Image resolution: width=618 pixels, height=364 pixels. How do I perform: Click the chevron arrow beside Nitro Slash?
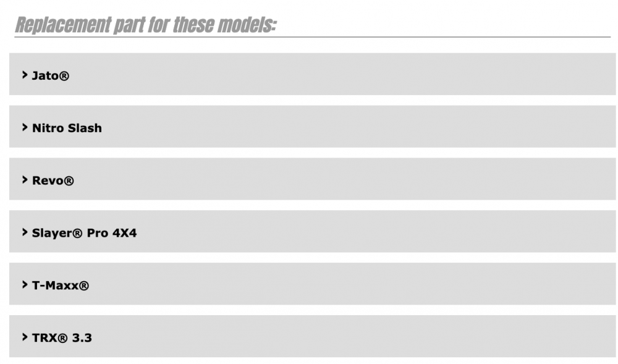25,127
